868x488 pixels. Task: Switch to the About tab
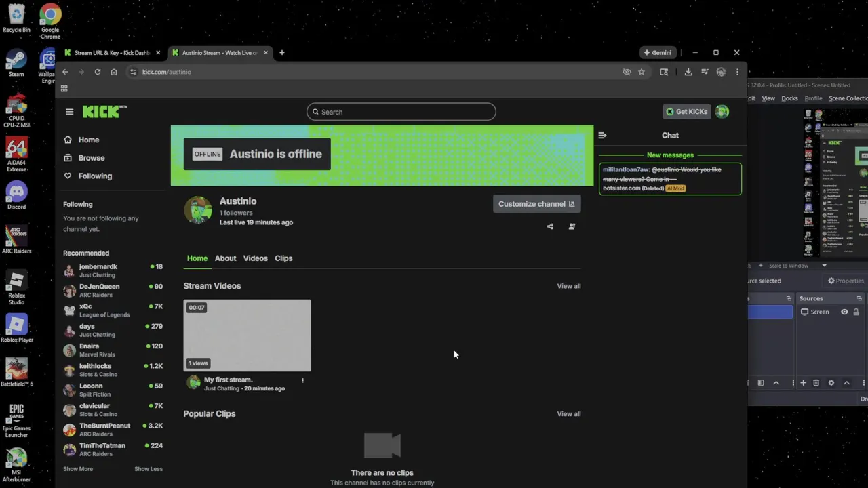click(225, 258)
